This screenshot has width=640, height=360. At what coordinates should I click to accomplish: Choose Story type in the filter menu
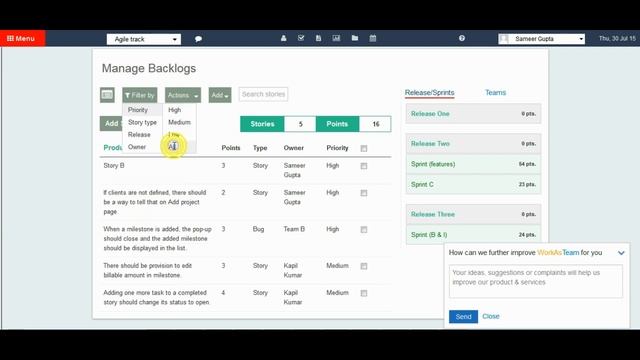point(142,122)
